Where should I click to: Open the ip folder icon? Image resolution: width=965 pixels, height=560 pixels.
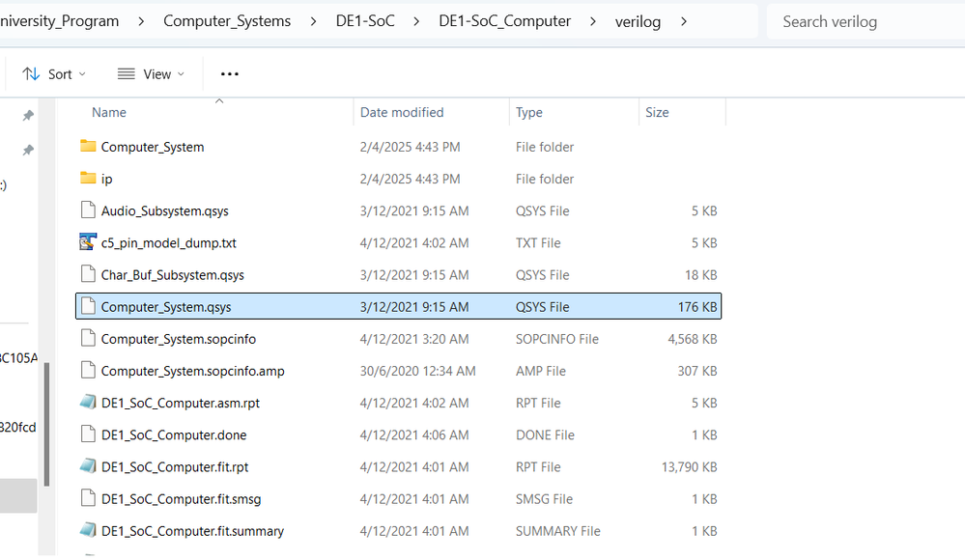[x=88, y=178]
